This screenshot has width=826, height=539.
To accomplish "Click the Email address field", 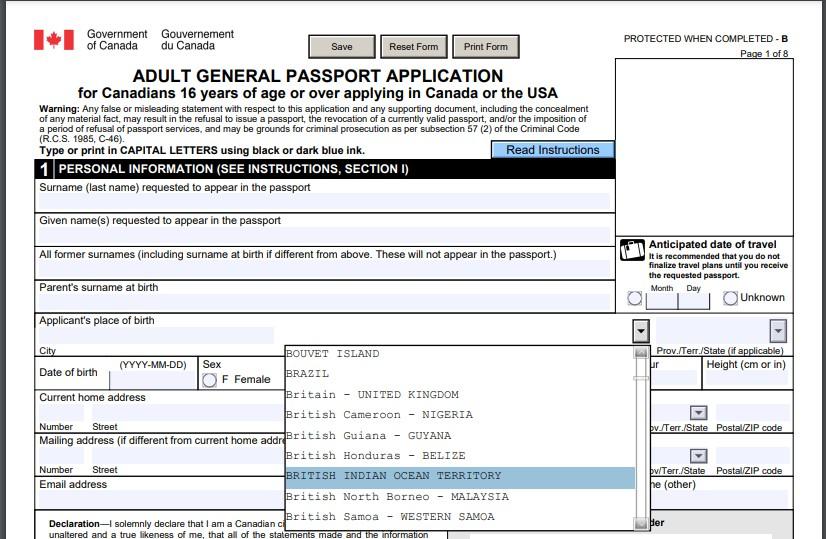I will pos(161,499).
